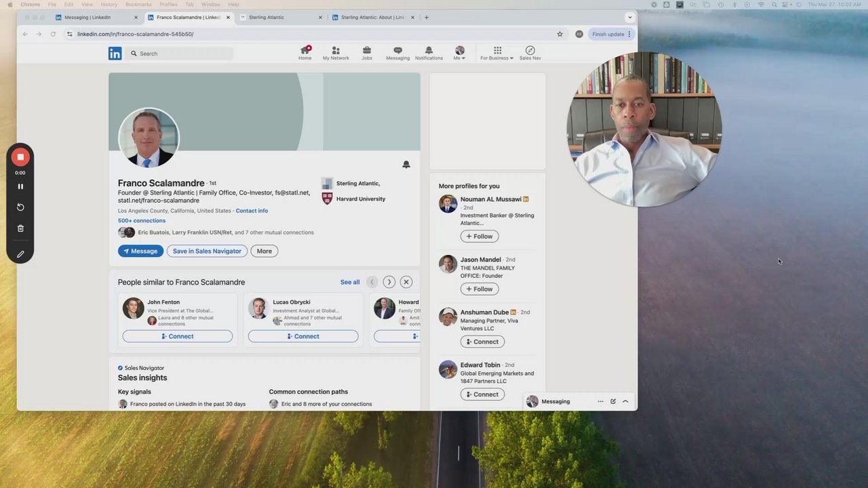Open LinkedIn Home from the navigation bar
The width and height of the screenshot is (868, 488).
click(304, 53)
